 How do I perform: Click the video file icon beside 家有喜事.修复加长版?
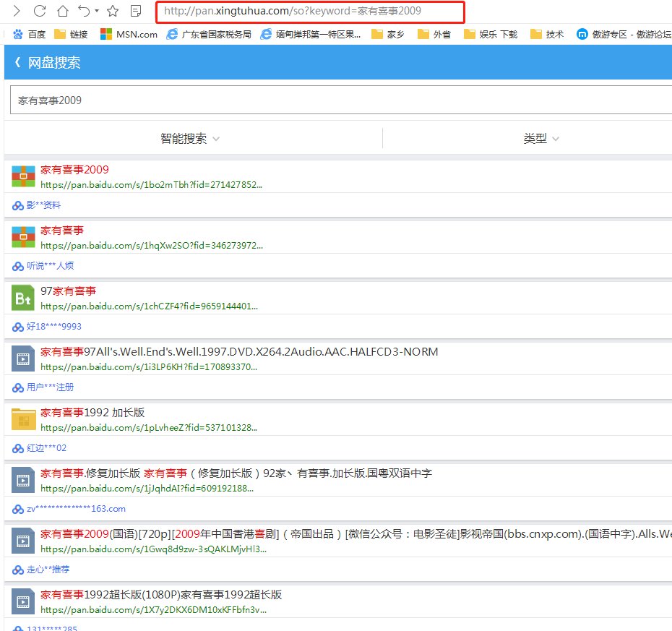[22, 480]
